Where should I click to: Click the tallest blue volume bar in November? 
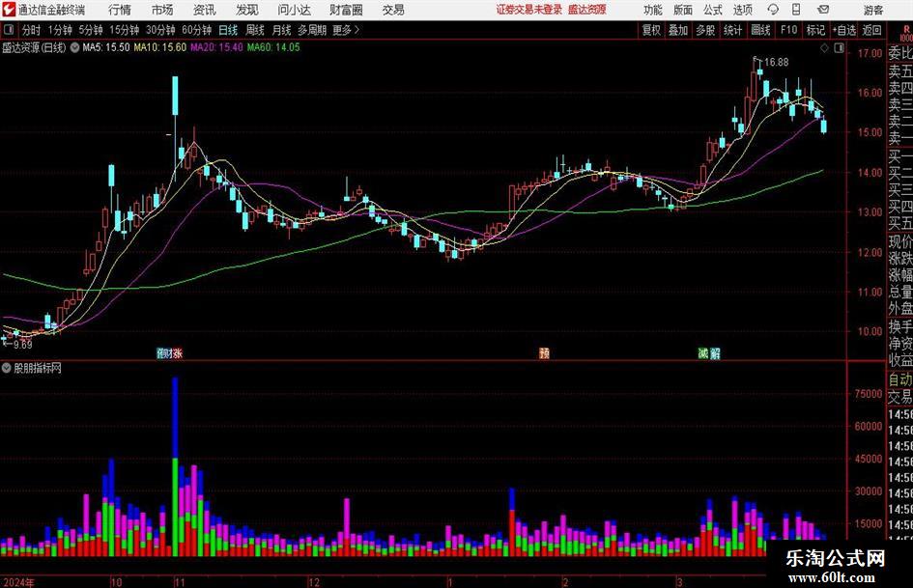pyautogui.click(x=175, y=417)
